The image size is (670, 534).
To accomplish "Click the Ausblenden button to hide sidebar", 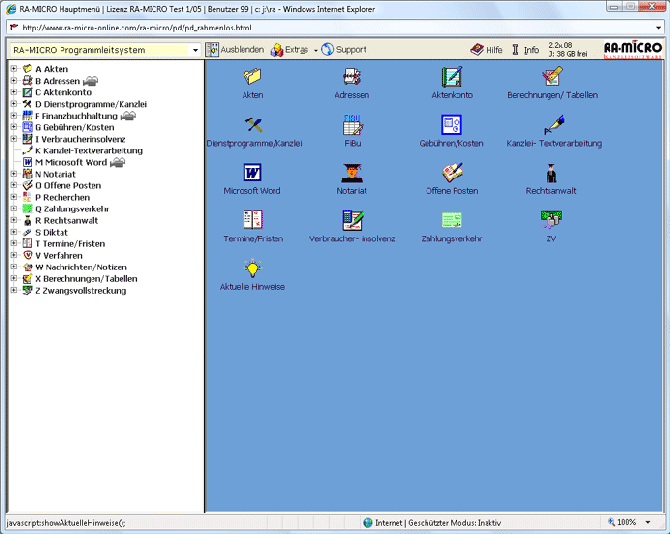I will pyautogui.click(x=235, y=50).
